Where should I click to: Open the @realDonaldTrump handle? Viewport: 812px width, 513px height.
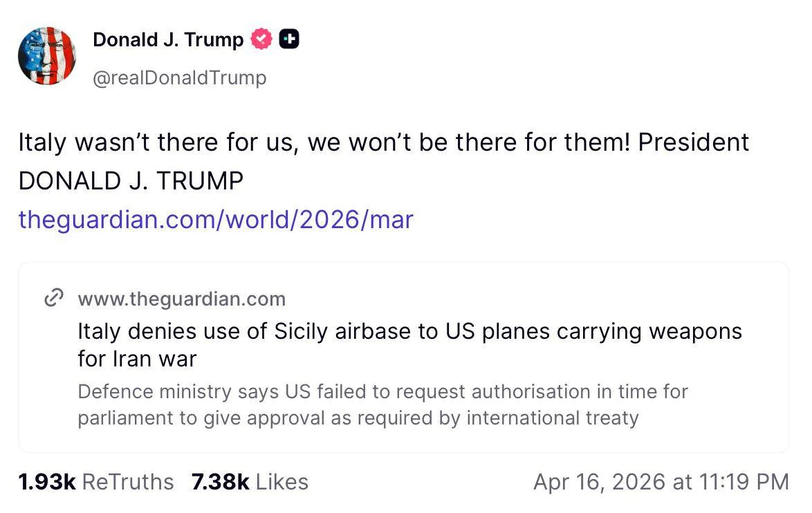(x=180, y=77)
